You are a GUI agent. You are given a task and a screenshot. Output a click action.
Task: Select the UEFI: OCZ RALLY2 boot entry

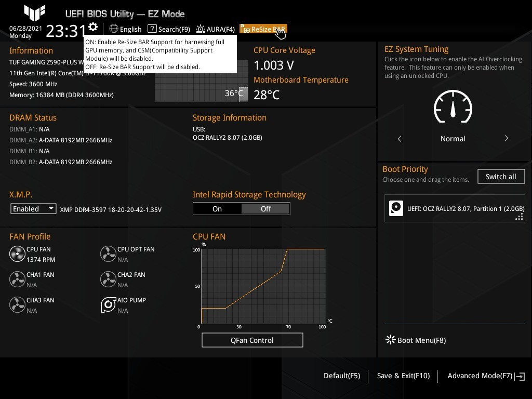[x=455, y=208]
